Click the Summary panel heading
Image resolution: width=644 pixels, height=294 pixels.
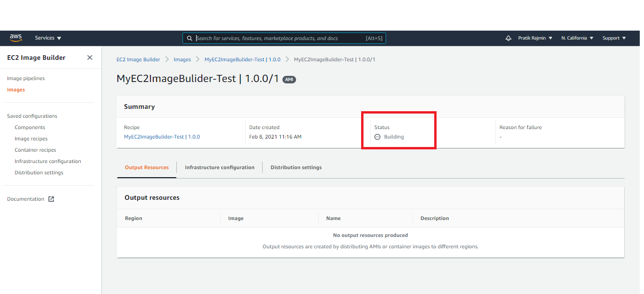(139, 106)
